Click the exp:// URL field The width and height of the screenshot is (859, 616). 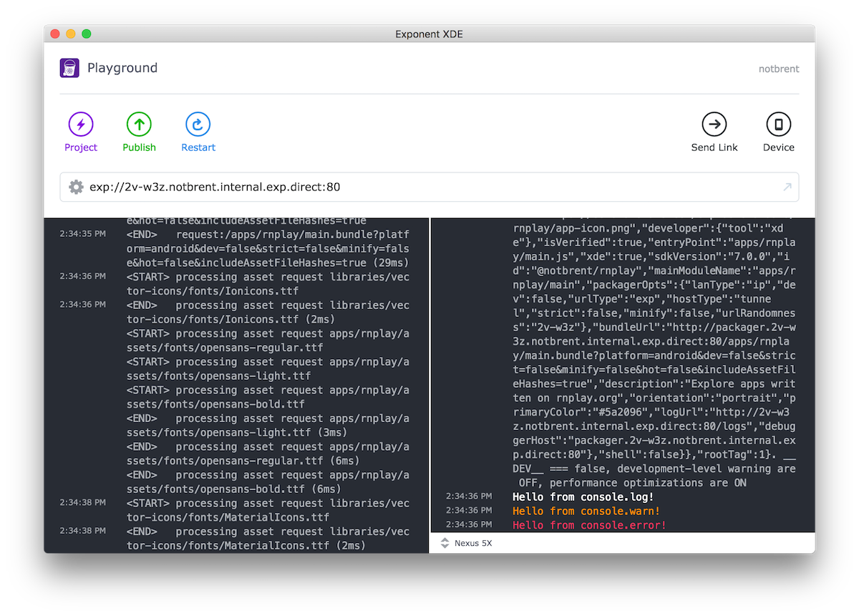(429, 187)
